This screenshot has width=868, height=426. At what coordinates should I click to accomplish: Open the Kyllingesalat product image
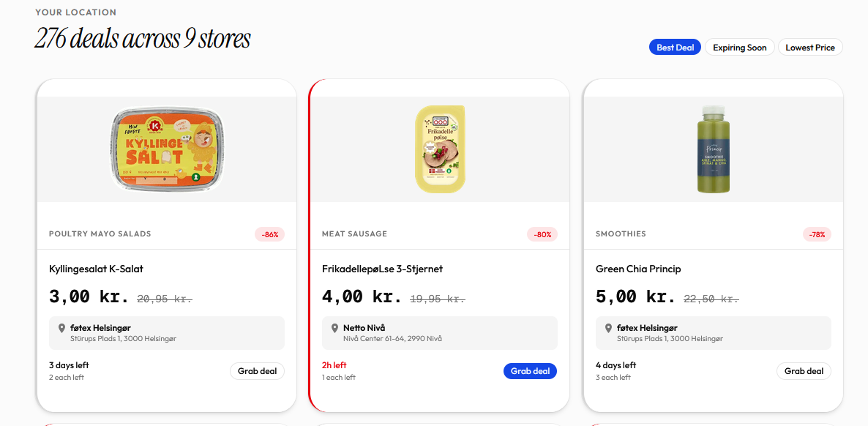(x=167, y=149)
